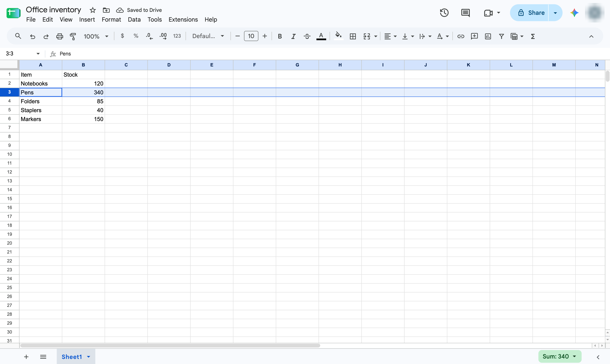Image resolution: width=610 pixels, height=364 pixels.
Task: Open the search menus magnifier icon
Action: point(18,36)
